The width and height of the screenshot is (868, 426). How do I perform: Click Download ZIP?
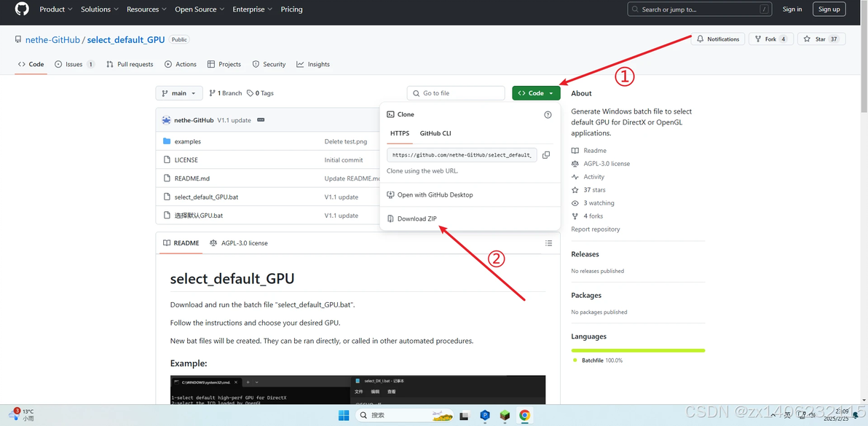pos(412,218)
